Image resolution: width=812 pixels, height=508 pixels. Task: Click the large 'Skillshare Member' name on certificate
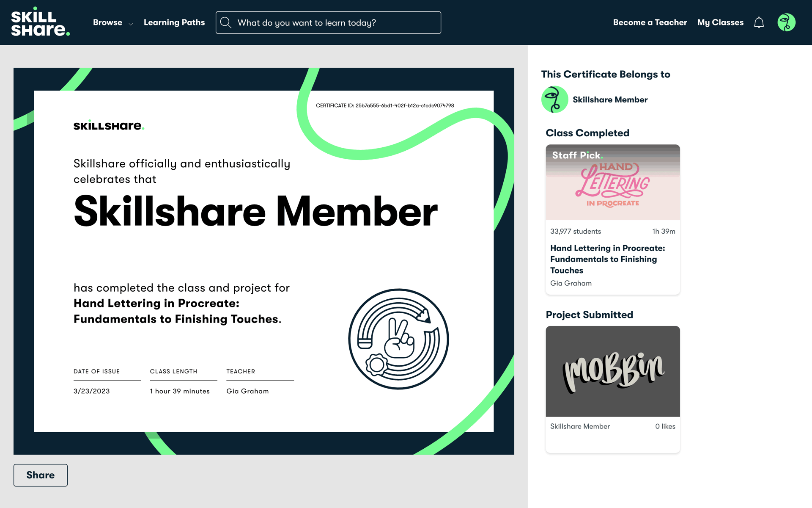255,211
